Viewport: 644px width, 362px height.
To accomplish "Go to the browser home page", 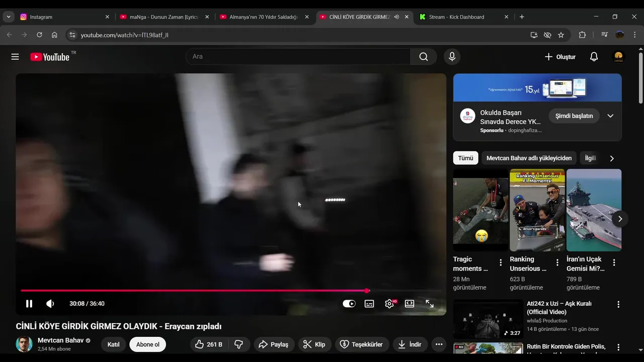I will [54, 35].
